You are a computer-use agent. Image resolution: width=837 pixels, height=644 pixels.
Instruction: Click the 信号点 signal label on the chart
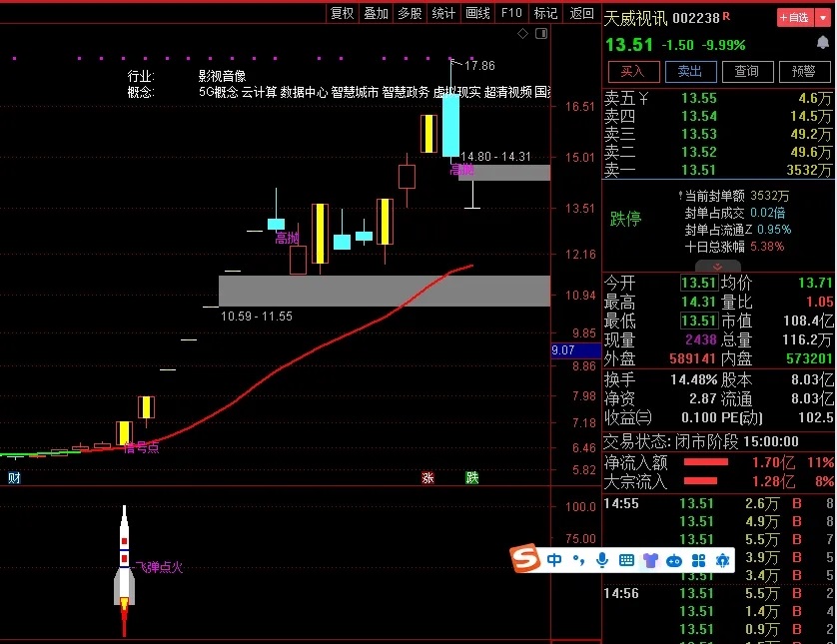pos(142,447)
